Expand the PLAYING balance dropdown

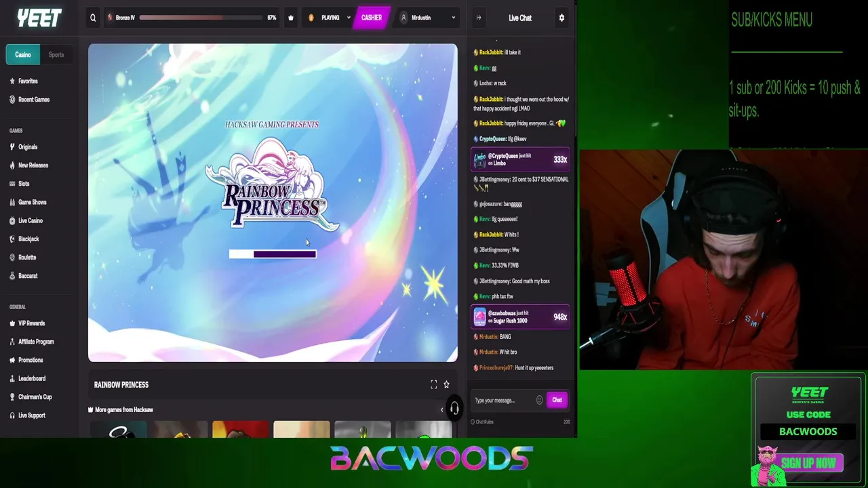point(349,18)
